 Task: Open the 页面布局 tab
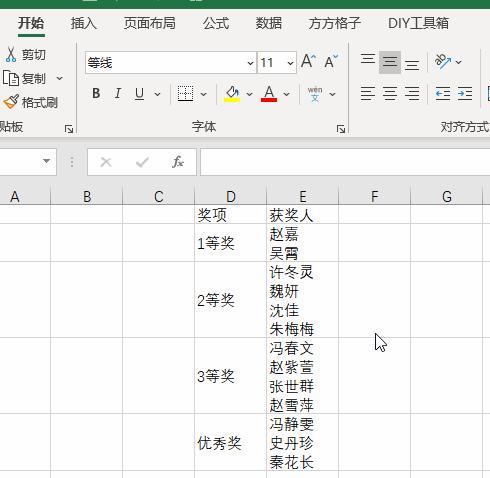[x=149, y=23]
